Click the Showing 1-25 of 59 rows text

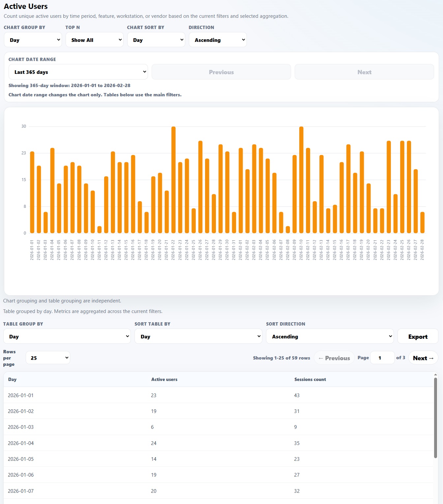[x=281, y=358]
